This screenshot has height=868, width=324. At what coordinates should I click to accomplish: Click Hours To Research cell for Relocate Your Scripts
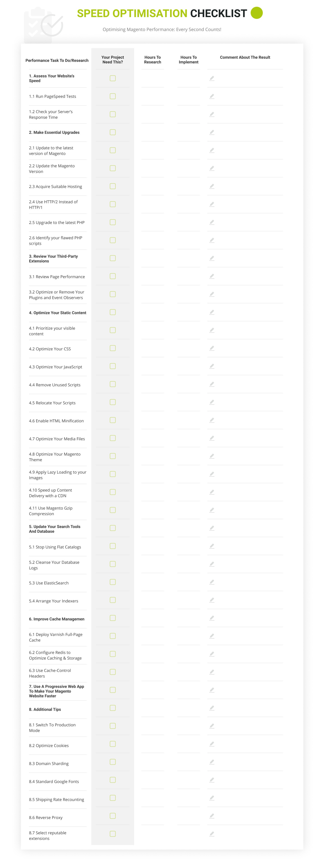coord(152,402)
